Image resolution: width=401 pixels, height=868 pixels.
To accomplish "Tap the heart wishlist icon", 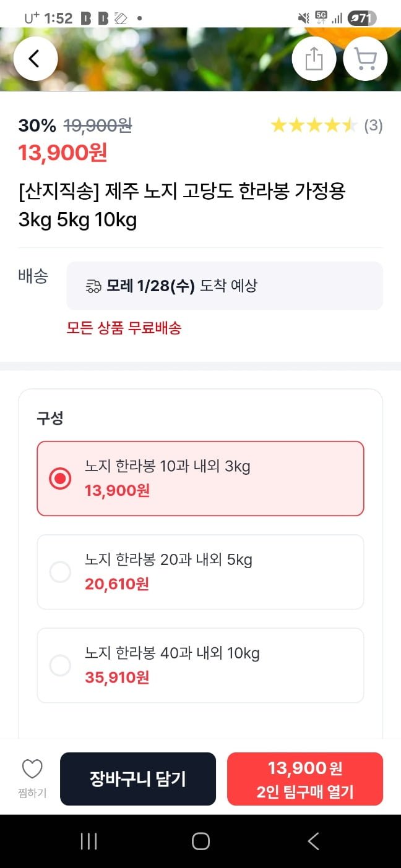I will (32, 770).
